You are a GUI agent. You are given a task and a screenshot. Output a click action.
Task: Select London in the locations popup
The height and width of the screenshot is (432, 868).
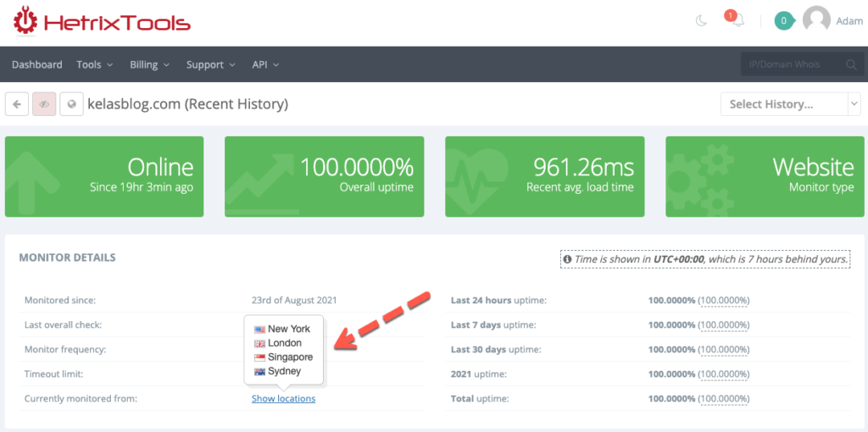[x=285, y=343]
